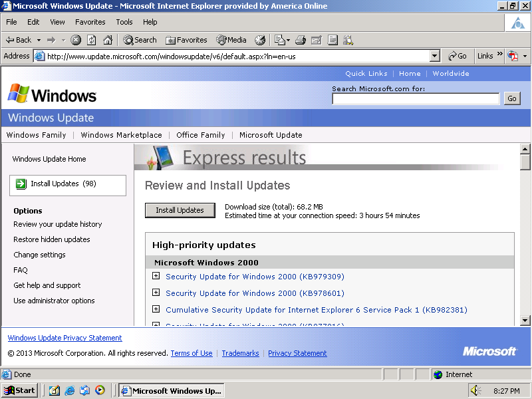The image size is (532, 399).
Task: Click the AOL logo throbber icon
Action: click(518, 23)
